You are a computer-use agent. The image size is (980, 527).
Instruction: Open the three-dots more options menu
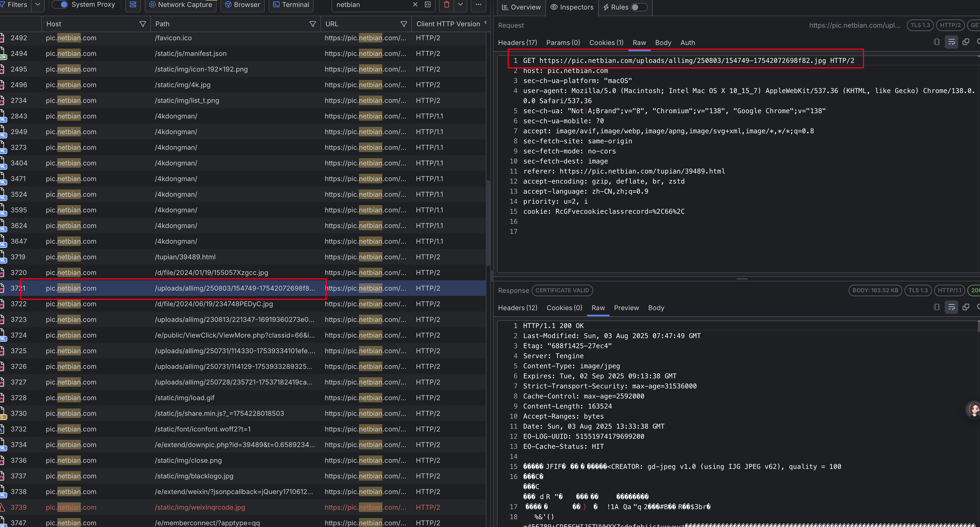478,4
